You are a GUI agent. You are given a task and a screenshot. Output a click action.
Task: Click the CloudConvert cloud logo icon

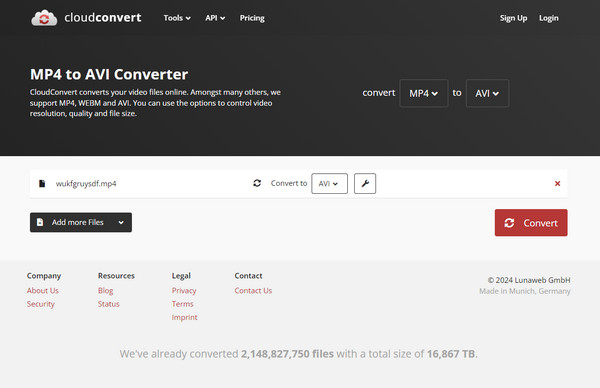[44, 18]
